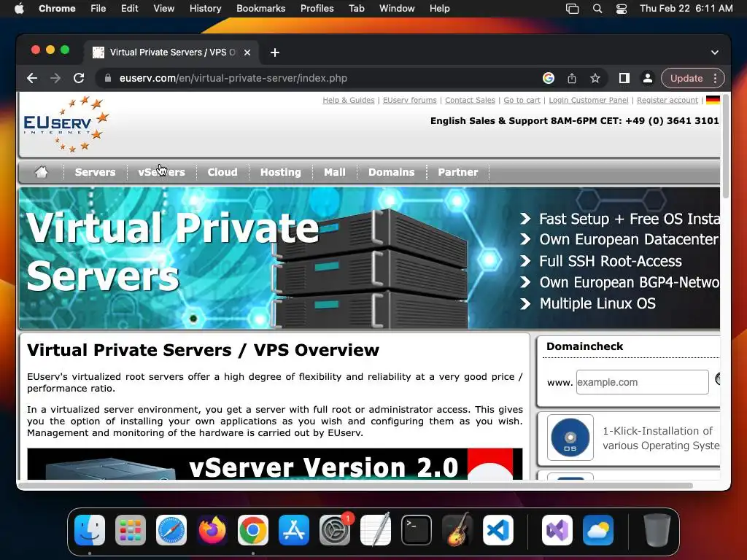Open a new tab with plus button
Screen dimensions: 747x560
point(275,52)
